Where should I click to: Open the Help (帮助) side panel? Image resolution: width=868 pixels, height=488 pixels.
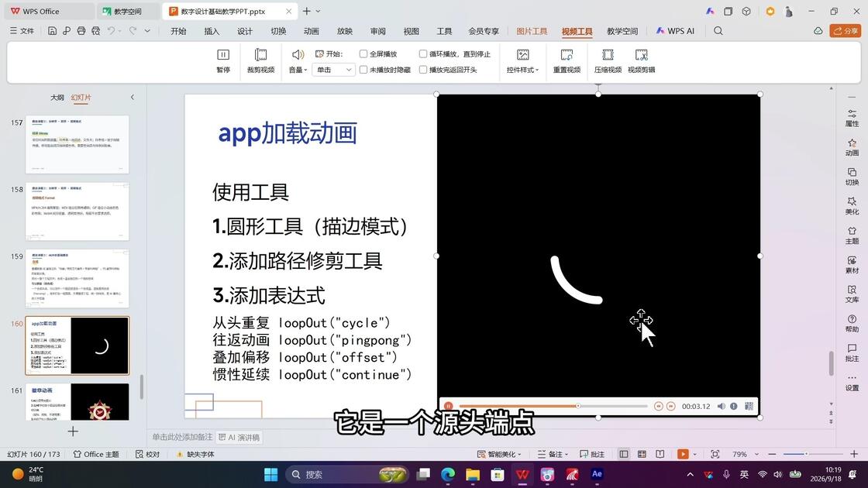pyautogui.click(x=852, y=323)
